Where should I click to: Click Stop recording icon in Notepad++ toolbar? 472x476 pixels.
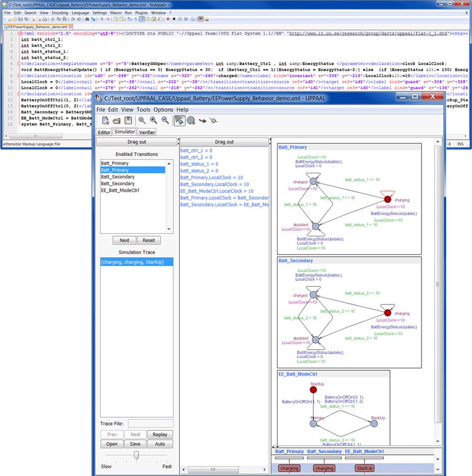(x=174, y=19)
